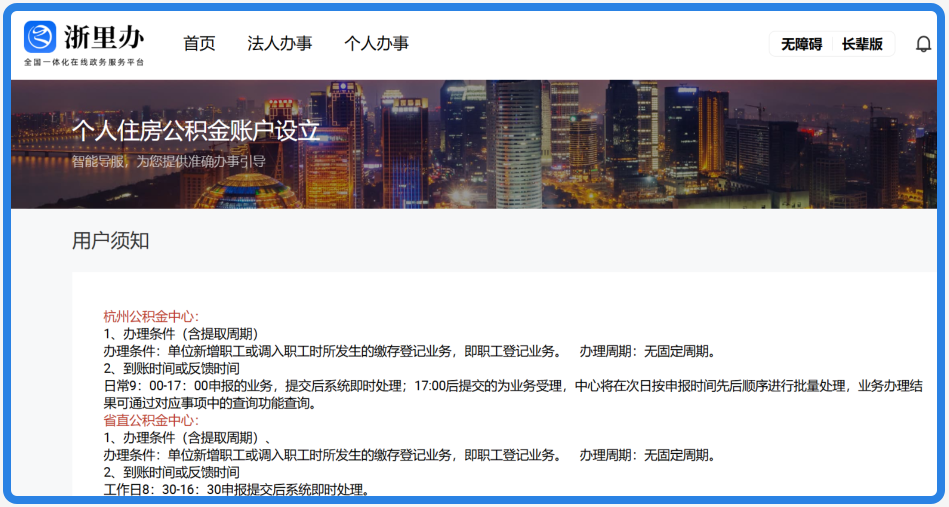
Task: Enable 无障碍 accessibility mode
Action: [x=801, y=44]
